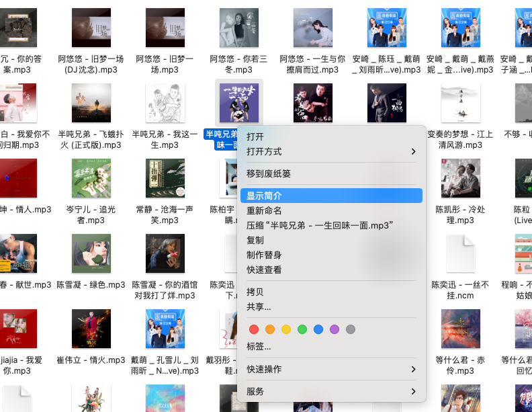Select 崔伟立 - 情火.mp3 cover

(91, 329)
